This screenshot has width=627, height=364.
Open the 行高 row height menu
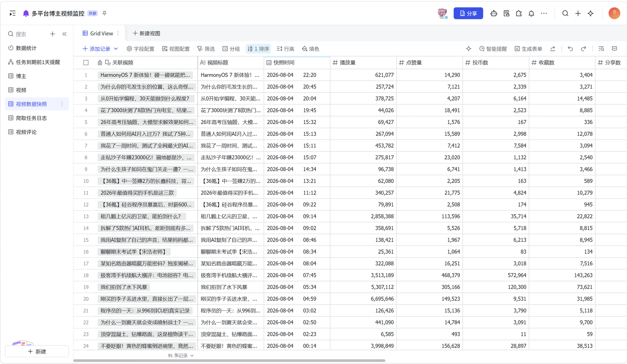tap(285, 49)
